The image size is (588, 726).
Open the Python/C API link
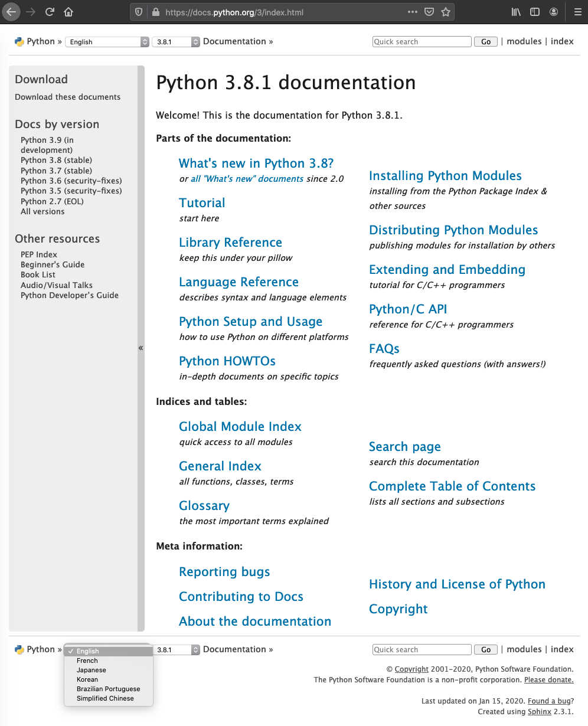pyautogui.click(x=408, y=309)
